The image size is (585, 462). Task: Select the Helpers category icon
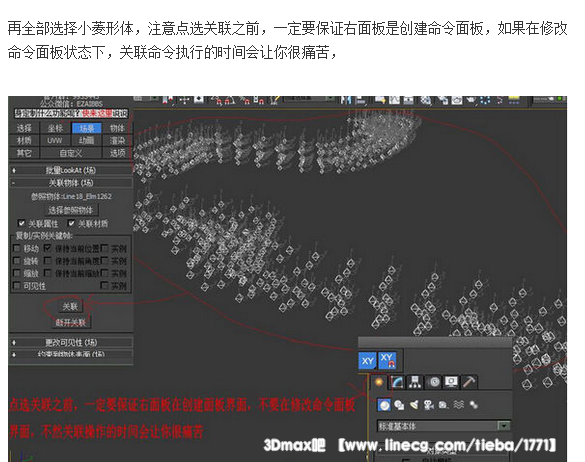click(443, 405)
